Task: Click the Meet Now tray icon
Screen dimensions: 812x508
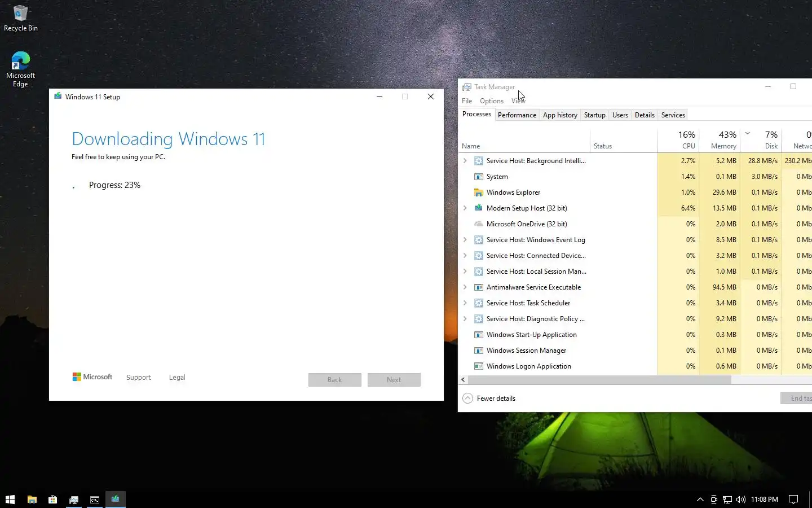Action: (x=714, y=499)
